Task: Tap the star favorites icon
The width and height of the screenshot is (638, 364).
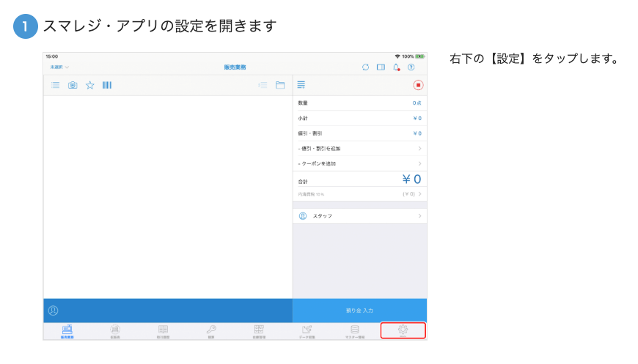Action: pyautogui.click(x=90, y=85)
